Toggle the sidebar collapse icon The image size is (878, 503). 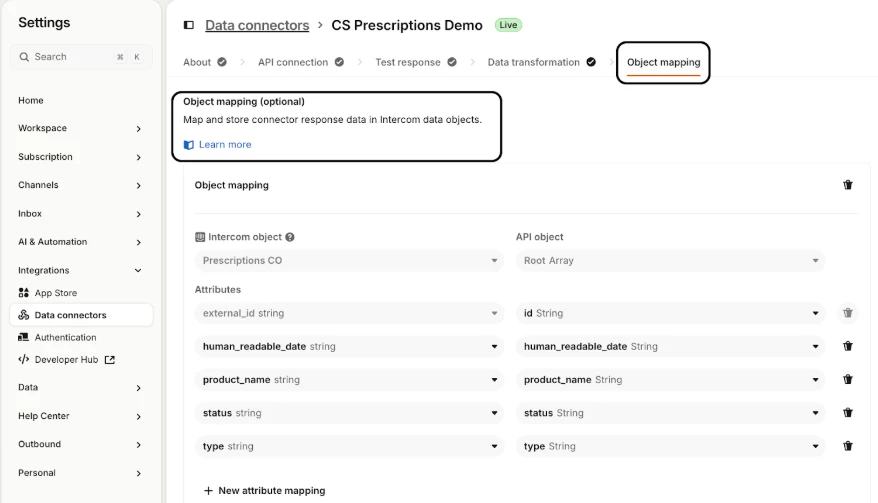[x=188, y=25]
